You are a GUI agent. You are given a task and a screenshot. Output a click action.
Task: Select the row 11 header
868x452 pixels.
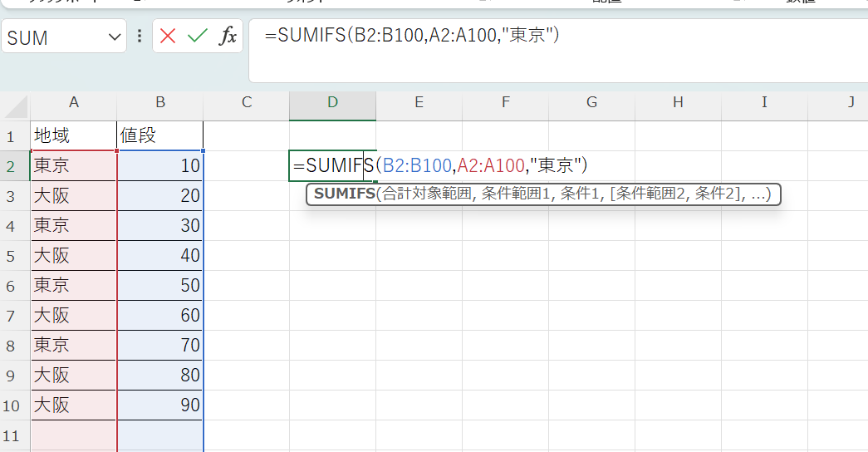(x=12, y=435)
